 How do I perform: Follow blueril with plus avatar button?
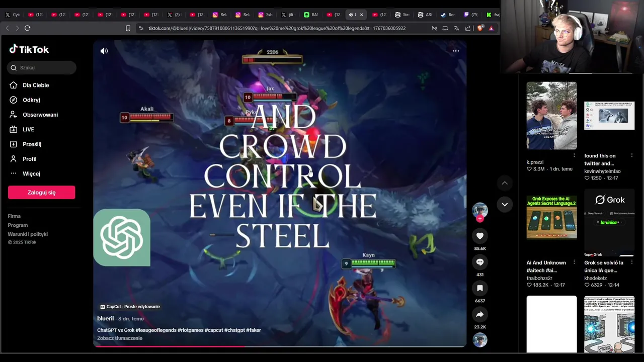point(480,218)
